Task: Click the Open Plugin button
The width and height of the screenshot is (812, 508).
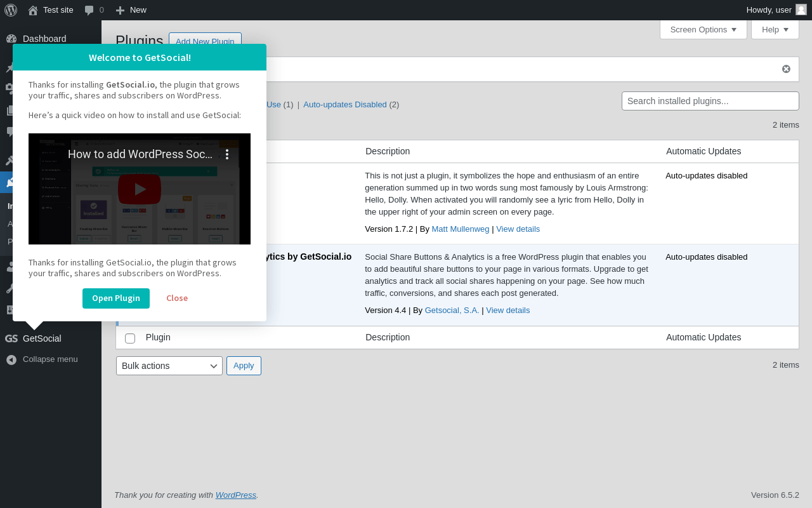Action: tap(116, 298)
